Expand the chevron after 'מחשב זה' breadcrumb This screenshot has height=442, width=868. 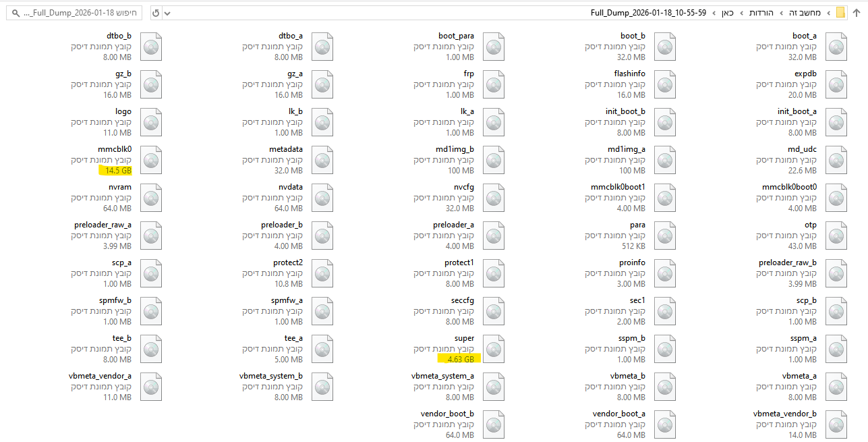click(780, 13)
